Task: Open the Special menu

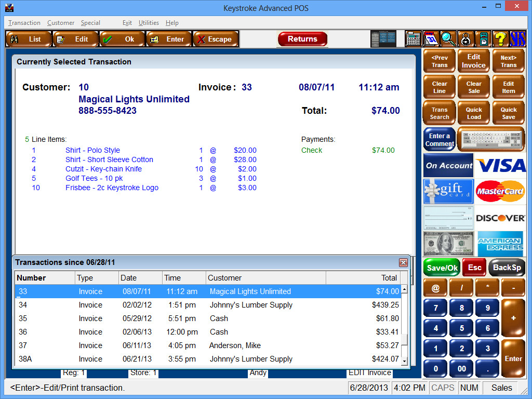Action: pyautogui.click(x=90, y=23)
